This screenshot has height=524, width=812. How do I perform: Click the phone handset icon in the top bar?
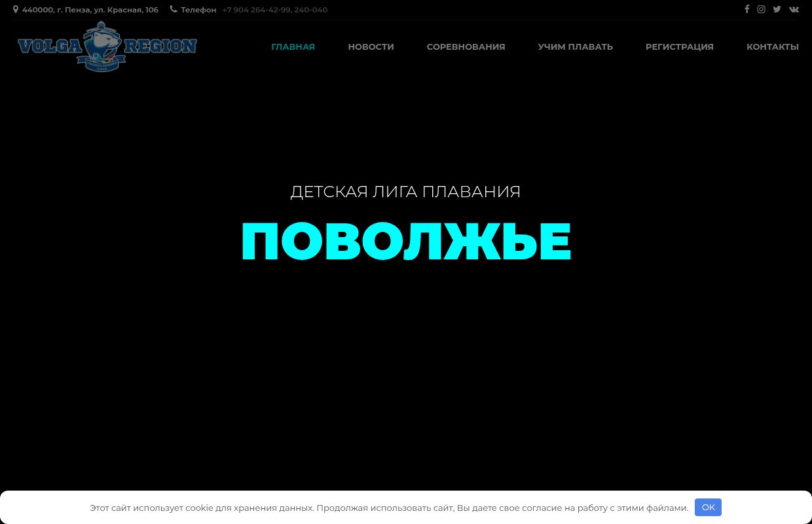pyautogui.click(x=174, y=9)
